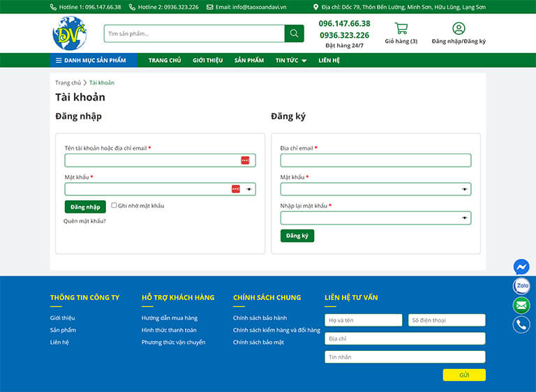Click footer Sản phẩm link
The image size is (536, 392).
pyautogui.click(x=63, y=330)
